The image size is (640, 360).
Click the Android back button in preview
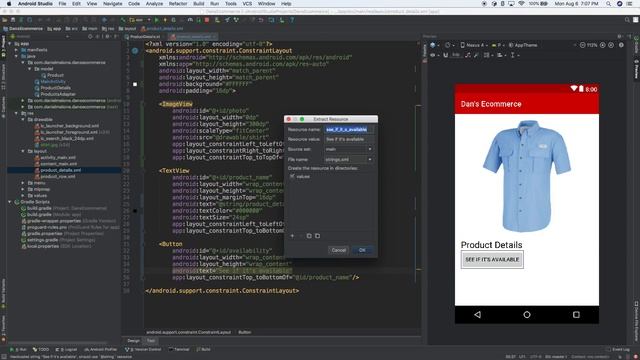(478, 315)
